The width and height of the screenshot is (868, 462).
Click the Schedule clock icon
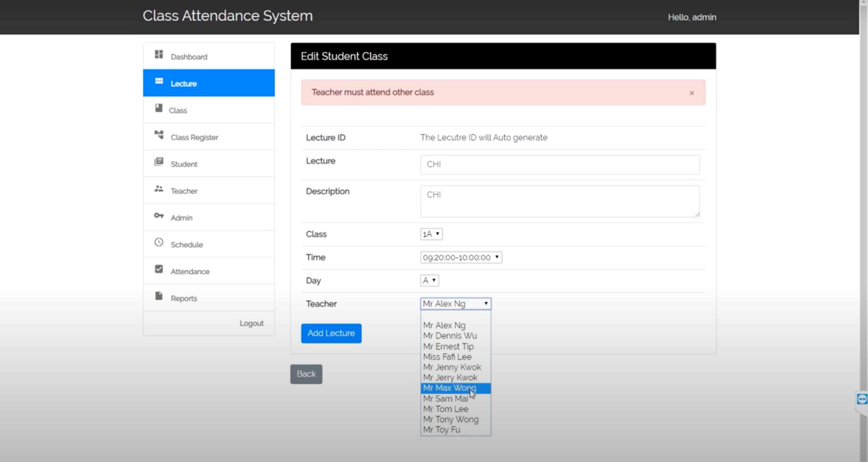(x=159, y=242)
